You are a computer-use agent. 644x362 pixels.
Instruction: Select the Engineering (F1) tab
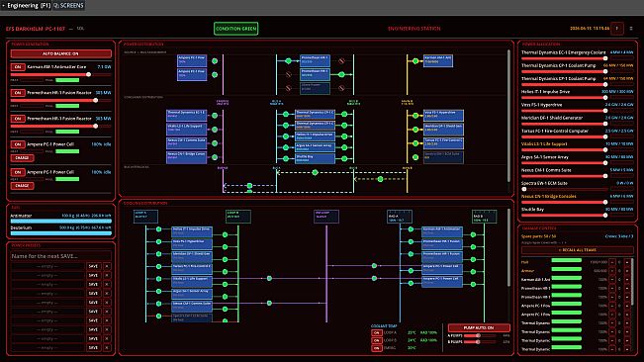(x=27, y=5)
